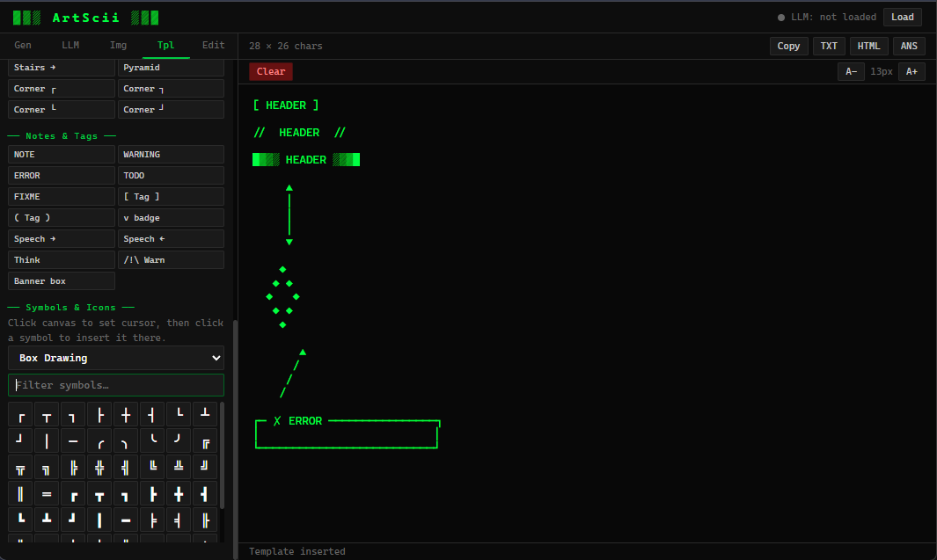Insert the rounded bottom-left arc ╰ symbol
Viewport: 937px width, 560px height.
point(152,440)
